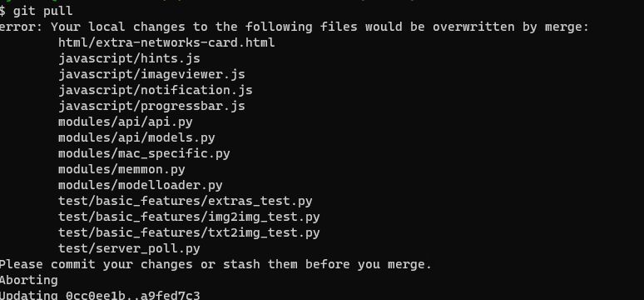Click modules/api/api.py in the output
Viewport: 644px width, 300px height.
[126, 122]
